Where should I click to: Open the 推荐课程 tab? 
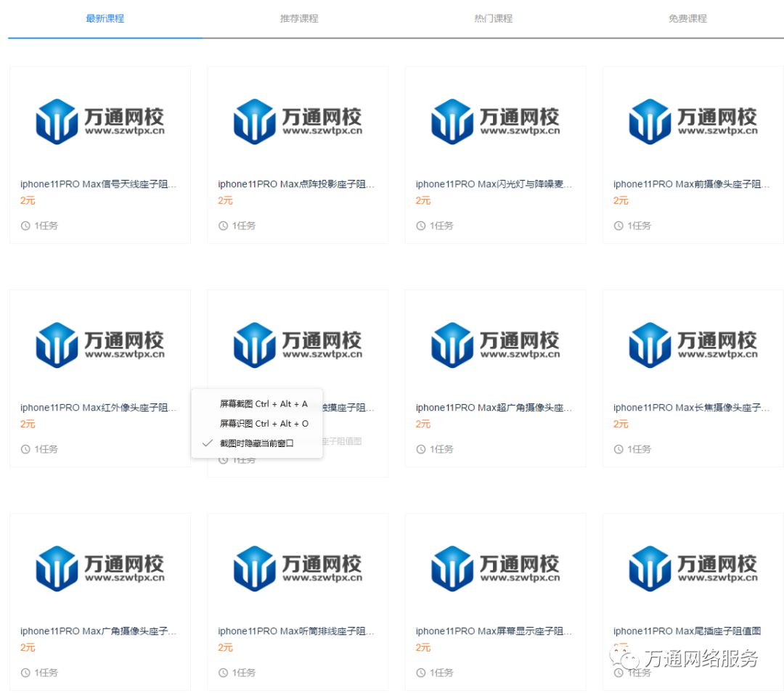coord(299,18)
